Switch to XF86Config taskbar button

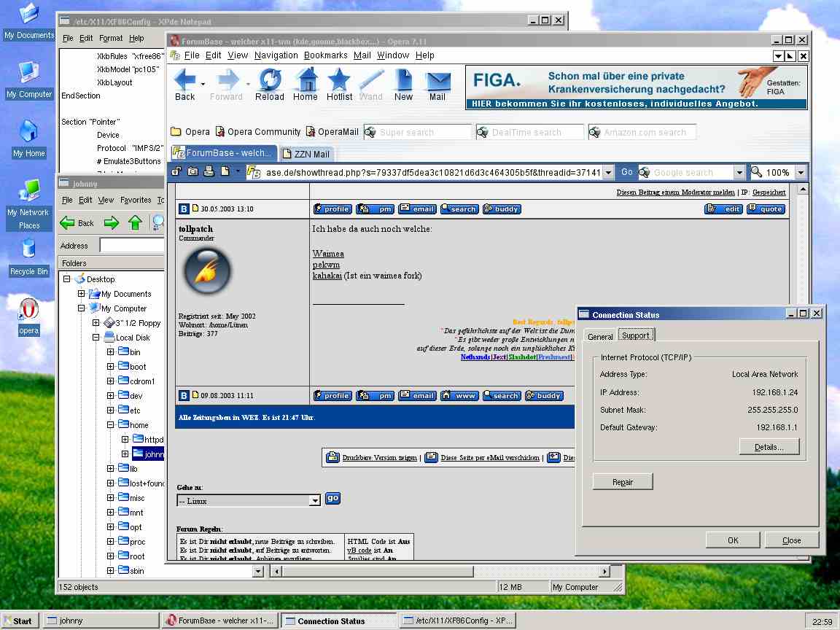458,621
